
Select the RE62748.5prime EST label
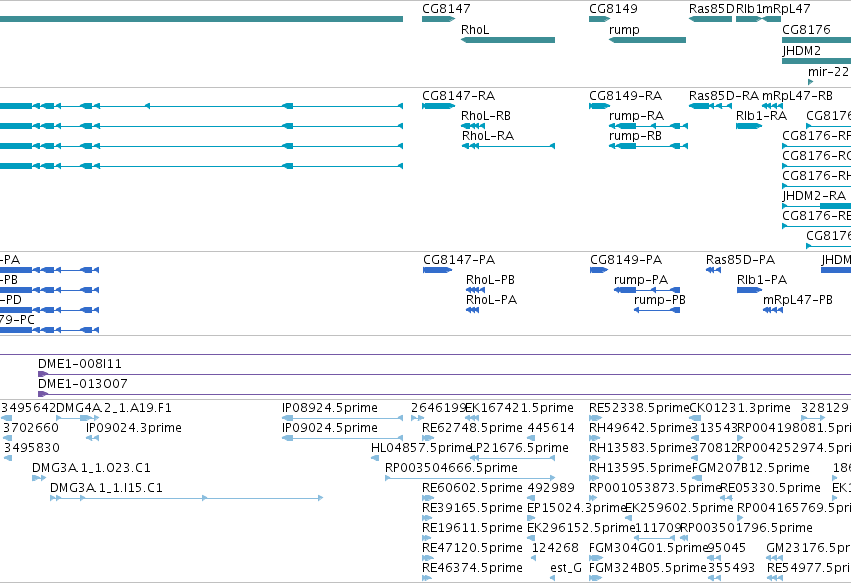click(x=472, y=428)
